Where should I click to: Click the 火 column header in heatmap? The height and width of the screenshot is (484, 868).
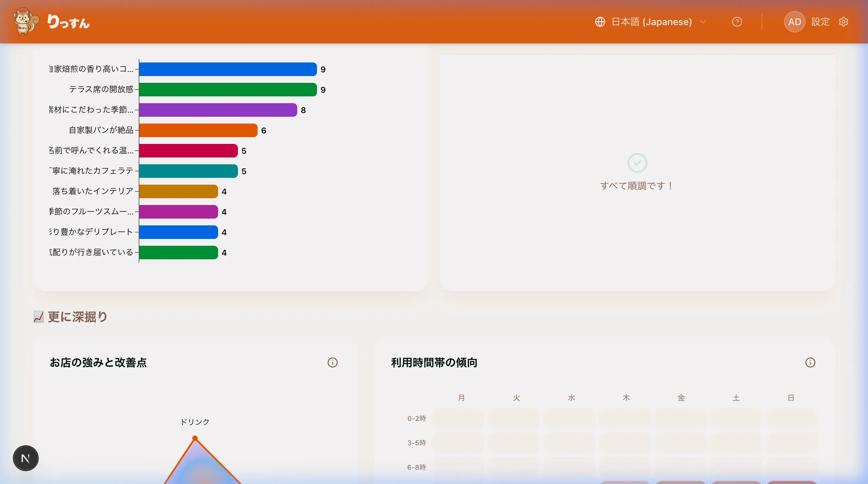point(516,398)
